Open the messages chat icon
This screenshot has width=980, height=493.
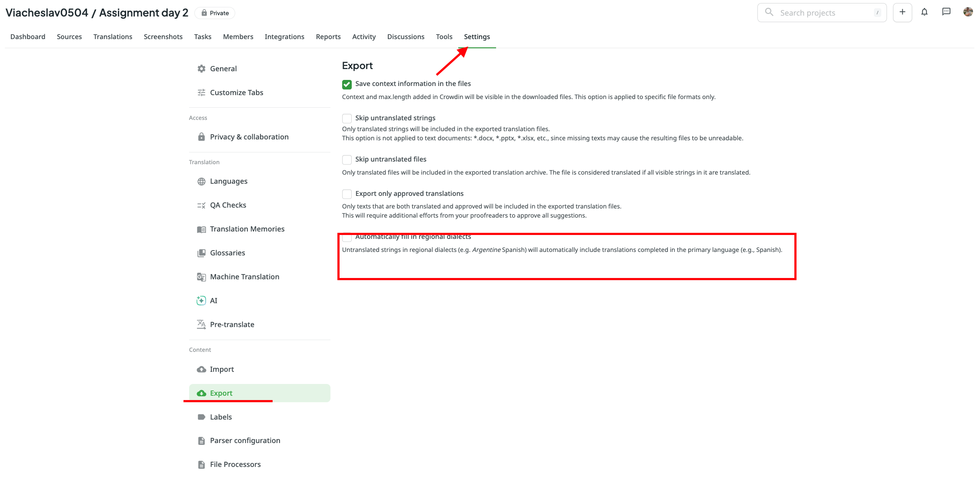(946, 12)
